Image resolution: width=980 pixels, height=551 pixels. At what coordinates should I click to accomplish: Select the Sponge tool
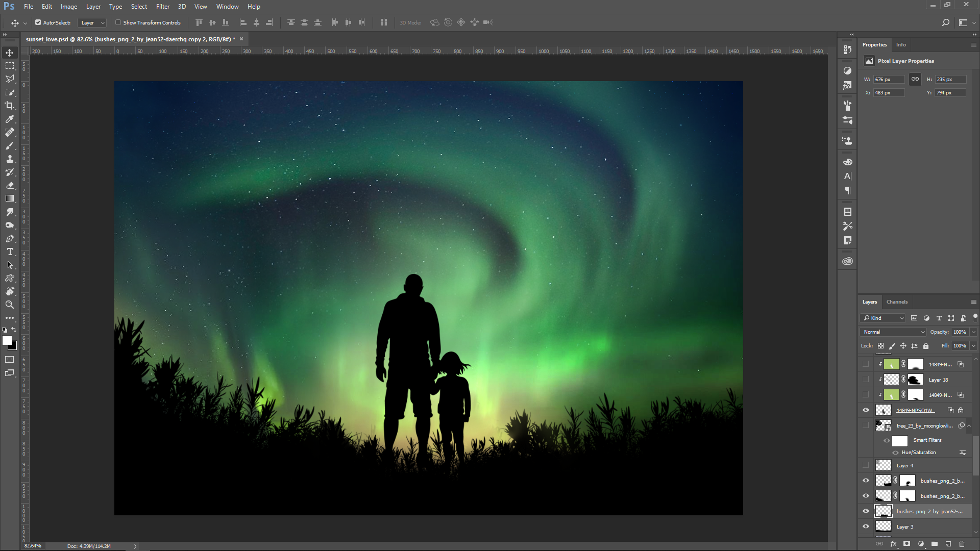[x=10, y=225]
